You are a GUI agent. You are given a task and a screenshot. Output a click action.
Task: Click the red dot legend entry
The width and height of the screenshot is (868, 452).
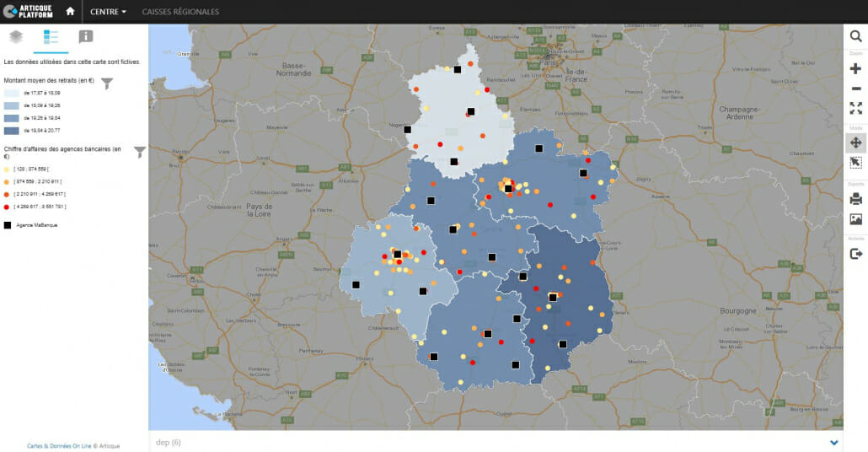point(7,207)
